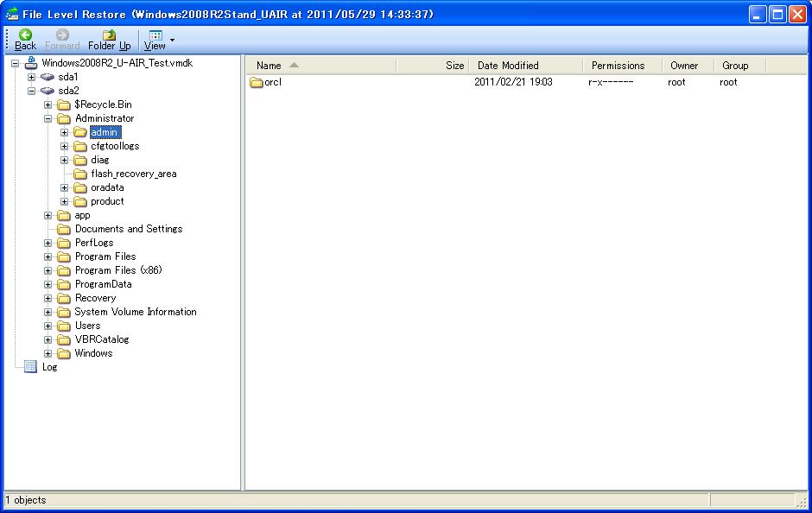Click the System Volume Information folder icon
Viewport: 812px width, 513px height.
click(x=64, y=312)
